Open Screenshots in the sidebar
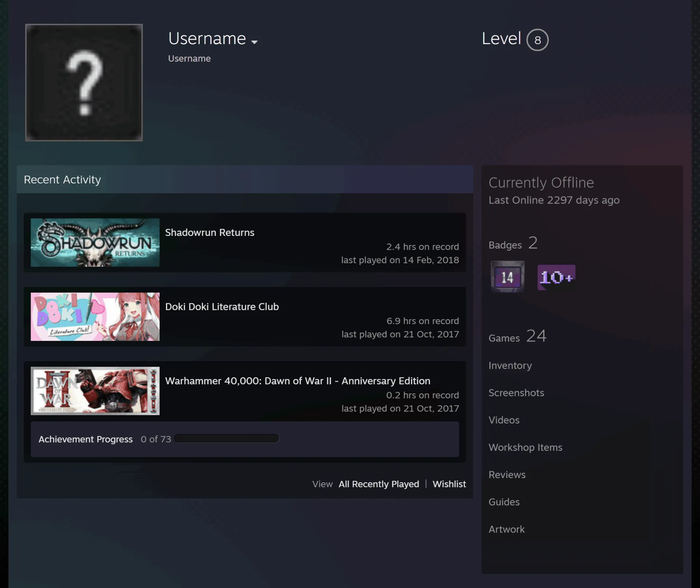This screenshot has height=588, width=700. point(516,393)
